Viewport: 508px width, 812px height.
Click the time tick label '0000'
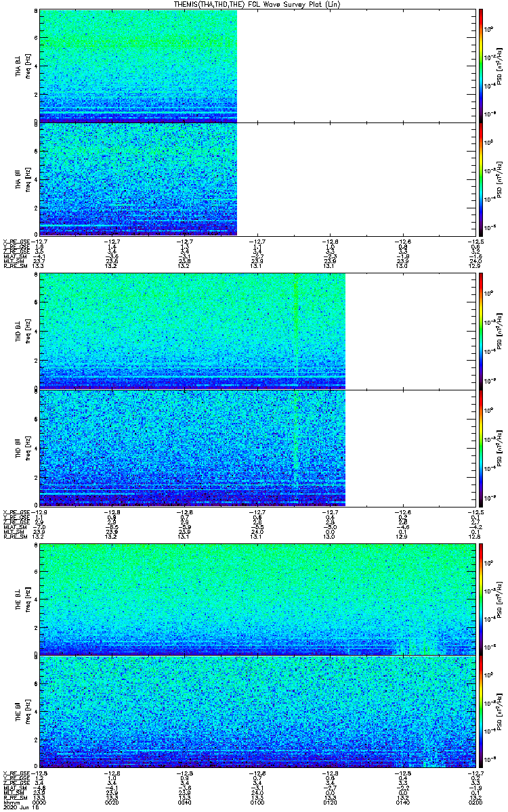39,803
